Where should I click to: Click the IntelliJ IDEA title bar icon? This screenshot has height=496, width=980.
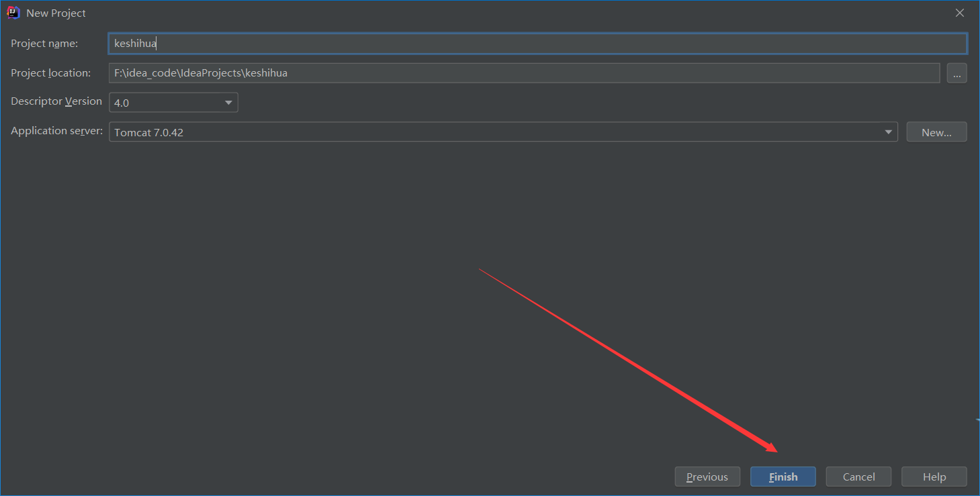[13, 12]
